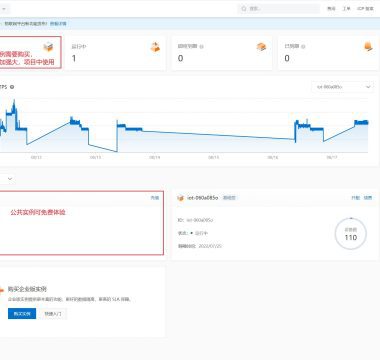Expand the top-left header dropdown arrow

click(x=4, y=9)
